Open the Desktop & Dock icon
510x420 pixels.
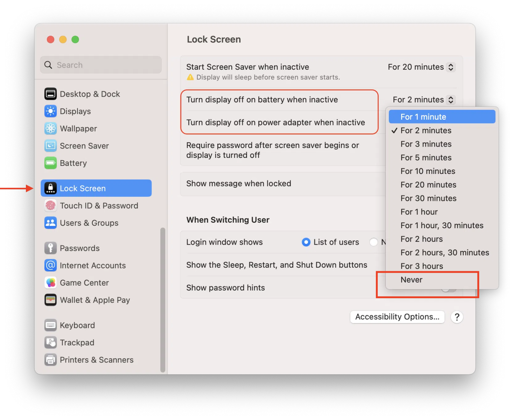(50, 94)
